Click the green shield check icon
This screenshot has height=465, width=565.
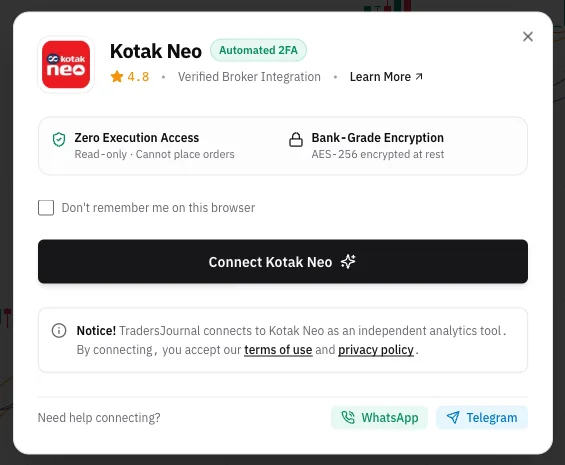click(x=59, y=140)
